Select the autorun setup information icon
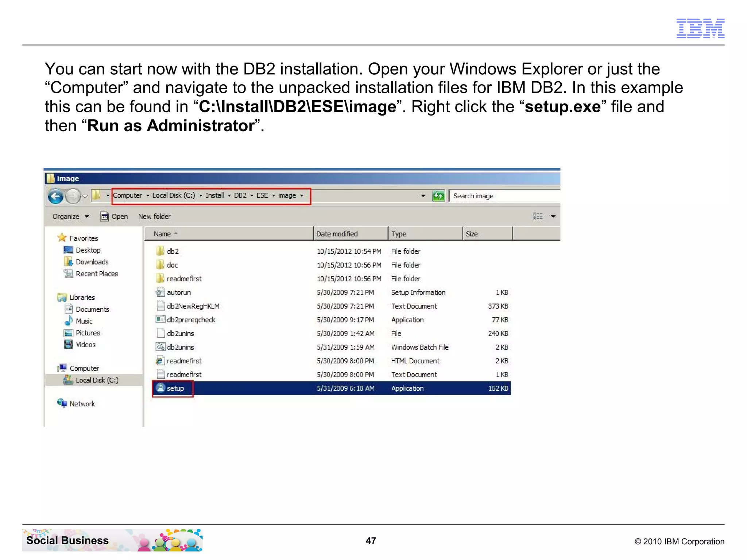 pyautogui.click(x=160, y=292)
